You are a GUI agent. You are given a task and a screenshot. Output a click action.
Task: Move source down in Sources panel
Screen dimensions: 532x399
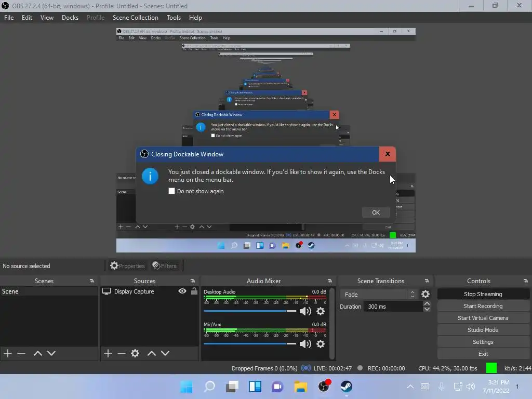point(165,353)
